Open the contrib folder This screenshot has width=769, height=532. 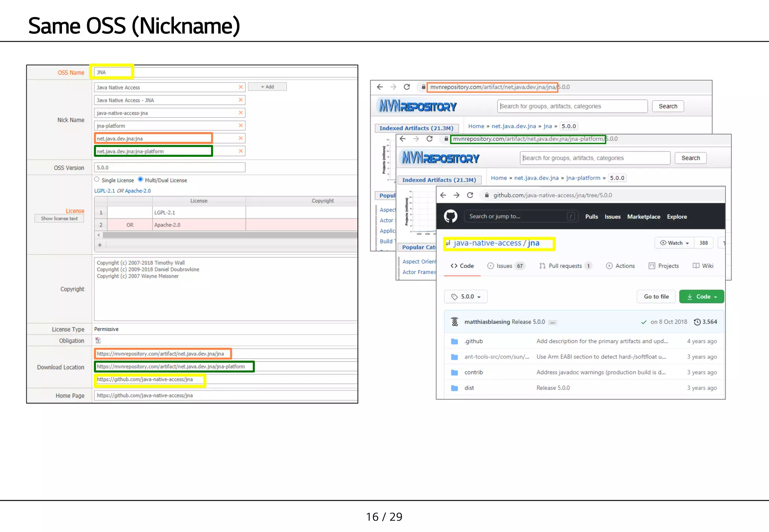[473, 372]
